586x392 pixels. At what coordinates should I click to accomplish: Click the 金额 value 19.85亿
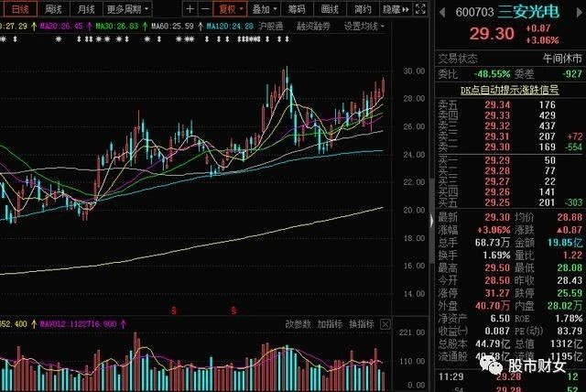(x=565, y=243)
